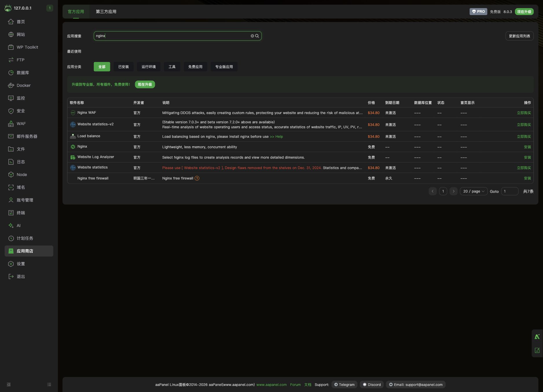Go to FTP section
The image size is (543, 392).
[x=29, y=60]
